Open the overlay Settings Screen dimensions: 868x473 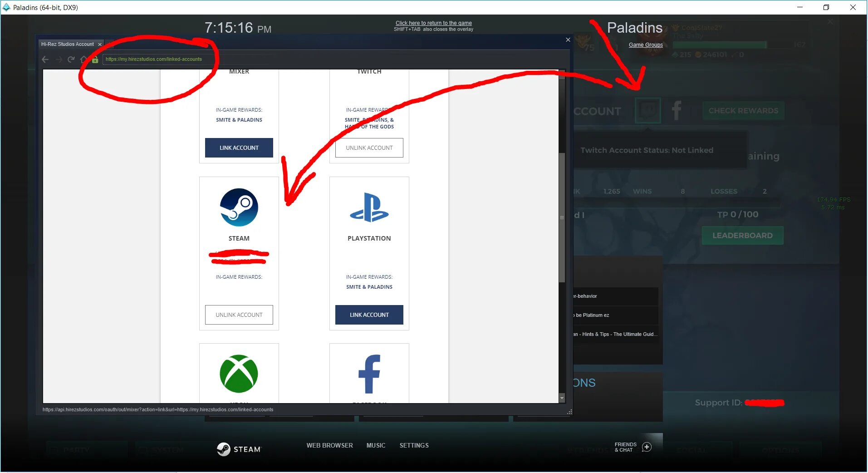pos(414,446)
